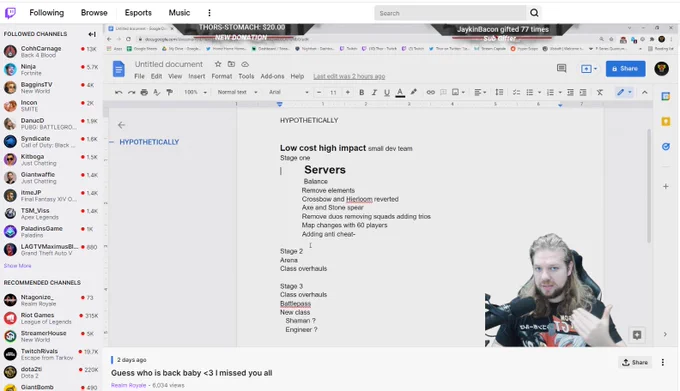The height and width of the screenshot is (391, 680).
Task: Open line and paragraph spacing options
Action: point(499,92)
